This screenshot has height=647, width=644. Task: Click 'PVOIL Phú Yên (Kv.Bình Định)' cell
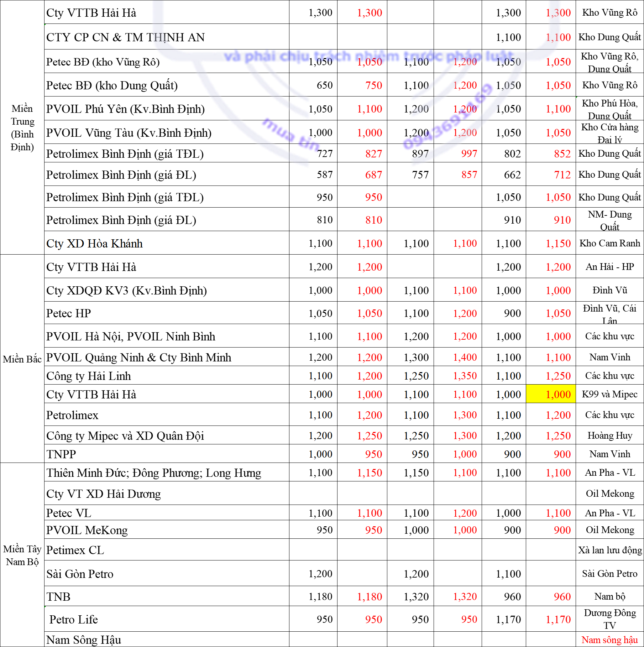167,109
